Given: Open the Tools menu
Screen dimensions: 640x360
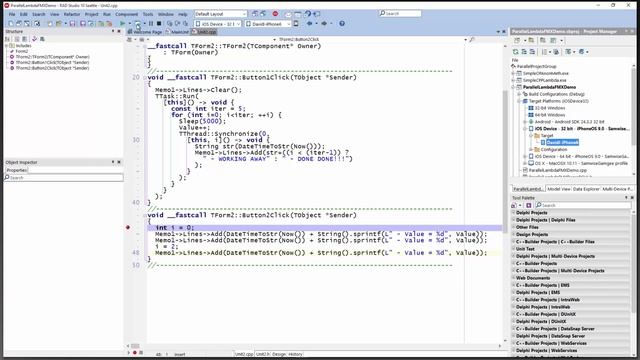Looking at the screenshot, I should pyautogui.click(x=148, y=14).
